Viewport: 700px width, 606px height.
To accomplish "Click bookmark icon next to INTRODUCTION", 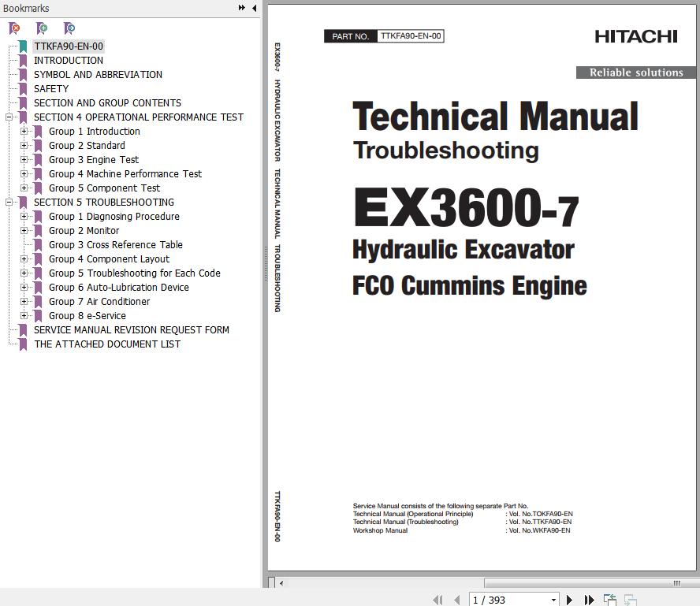I will click(23, 60).
